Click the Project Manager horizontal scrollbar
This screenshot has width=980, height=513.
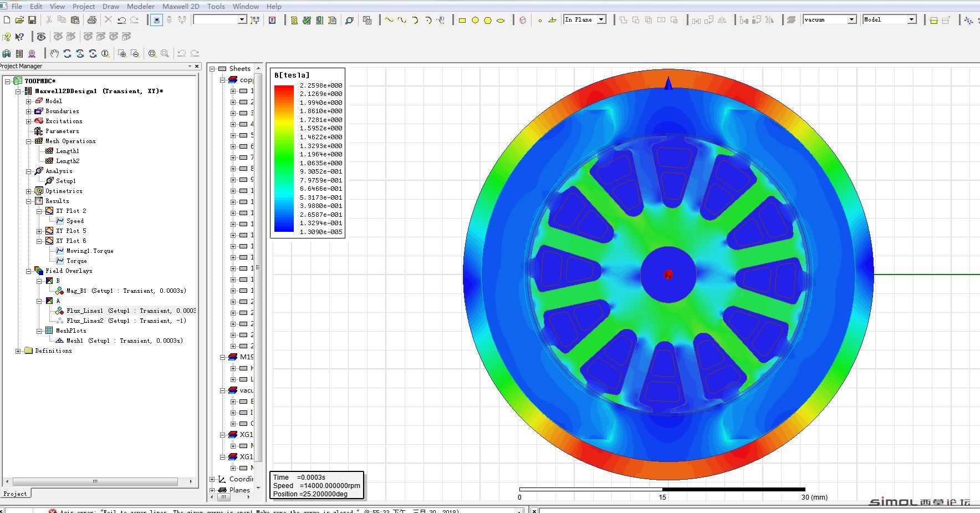click(x=95, y=481)
